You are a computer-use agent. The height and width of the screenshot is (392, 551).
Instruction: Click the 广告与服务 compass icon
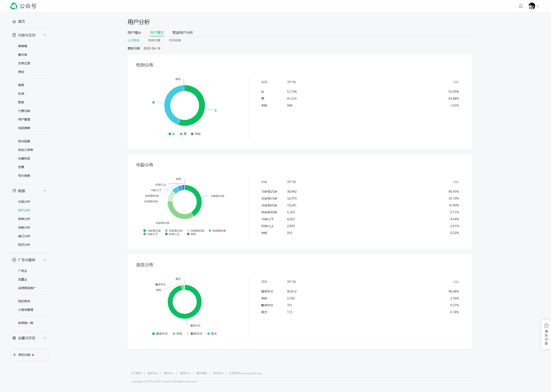[x=14, y=260]
